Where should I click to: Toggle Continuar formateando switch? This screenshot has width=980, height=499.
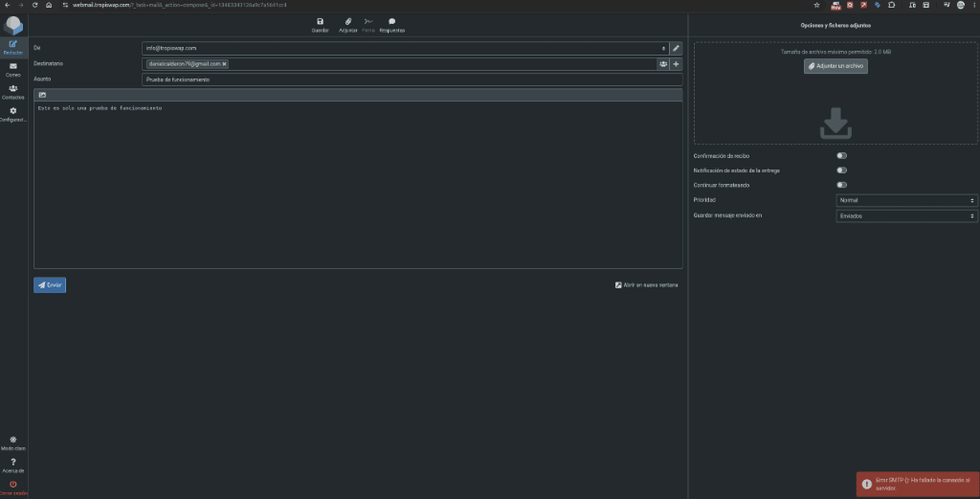[x=842, y=185]
